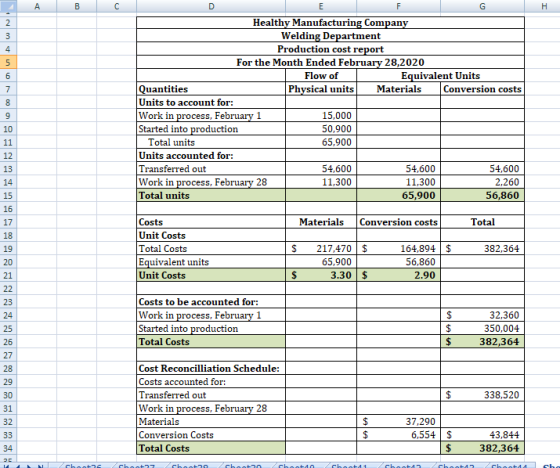The width and height of the screenshot is (560, 468).
Task: Click 'Cost Reconcilliation Schedule:' cell
Action: (211, 369)
